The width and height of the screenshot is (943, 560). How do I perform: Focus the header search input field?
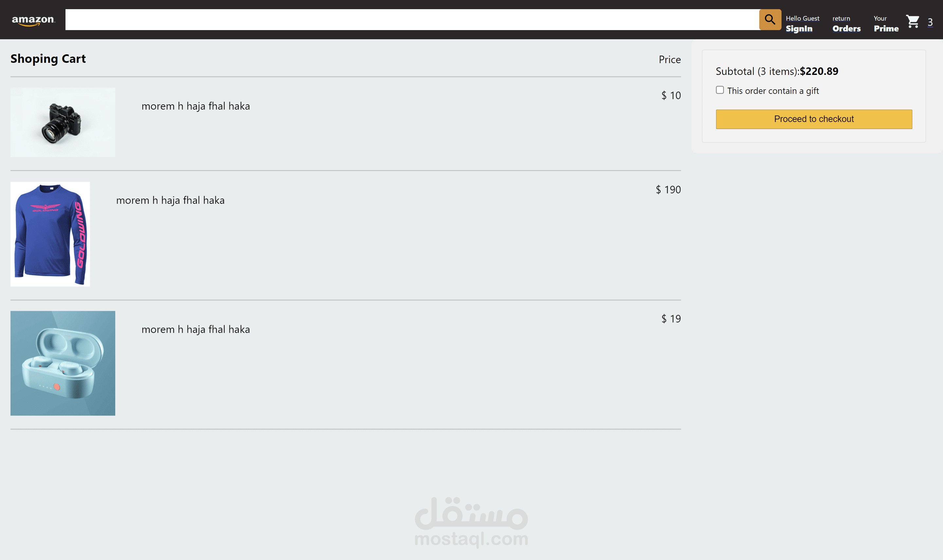coord(412,20)
